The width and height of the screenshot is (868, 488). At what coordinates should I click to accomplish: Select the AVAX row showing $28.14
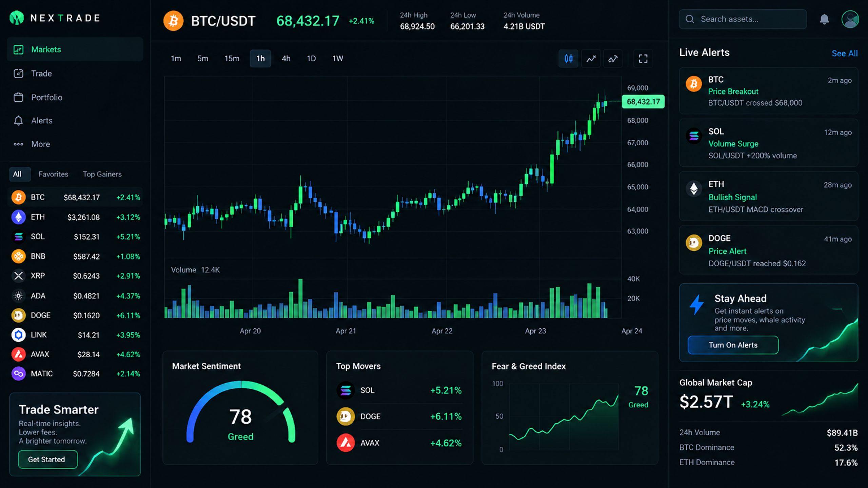(75, 354)
